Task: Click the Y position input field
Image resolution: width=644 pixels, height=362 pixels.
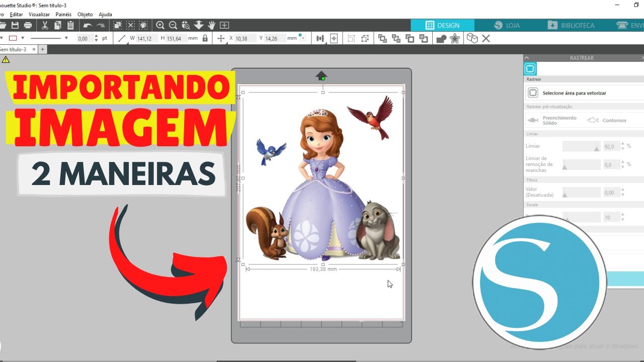Action: (x=274, y=38)
